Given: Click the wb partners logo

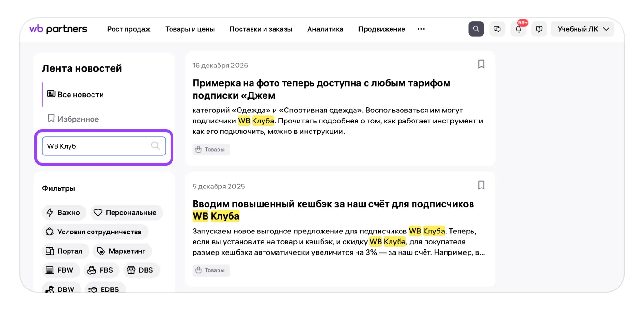Looking at the screenshot, I should pos(58,29).
